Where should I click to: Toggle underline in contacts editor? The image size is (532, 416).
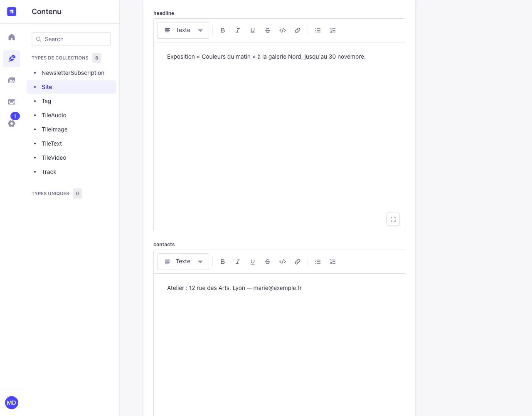click(x=253, y=262)
